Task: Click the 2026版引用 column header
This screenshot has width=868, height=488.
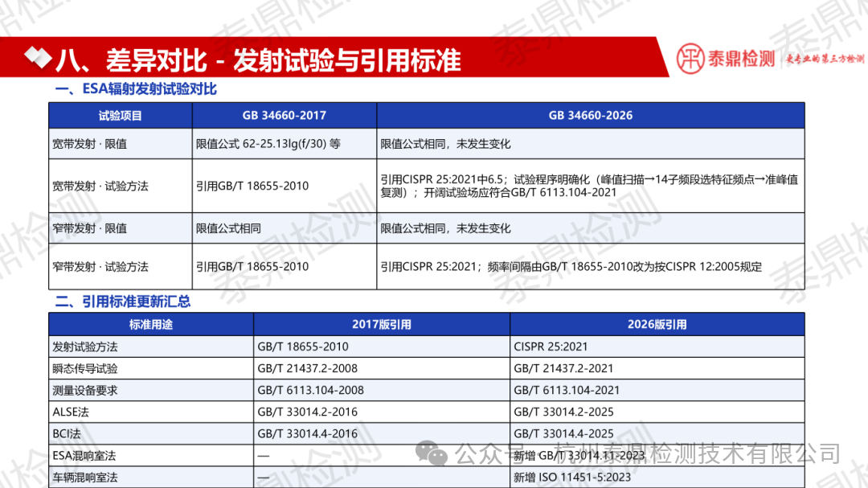Action: [x=657, y=325]
